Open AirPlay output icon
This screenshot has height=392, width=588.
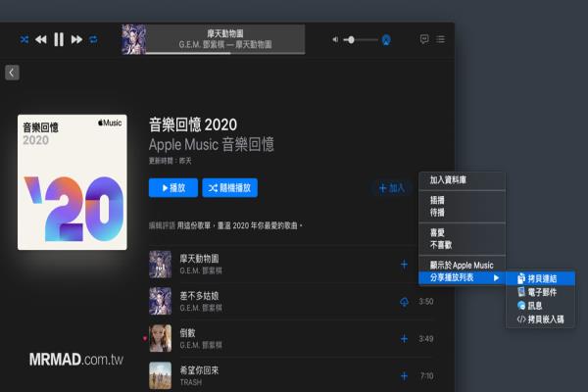(x=386, y=40)
